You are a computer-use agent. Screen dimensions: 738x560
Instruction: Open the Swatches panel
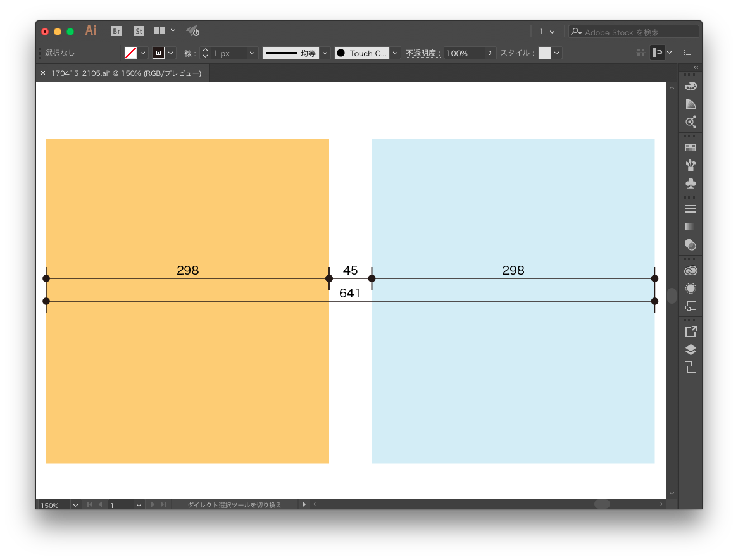pyautogui.click(x=691, y=147)
